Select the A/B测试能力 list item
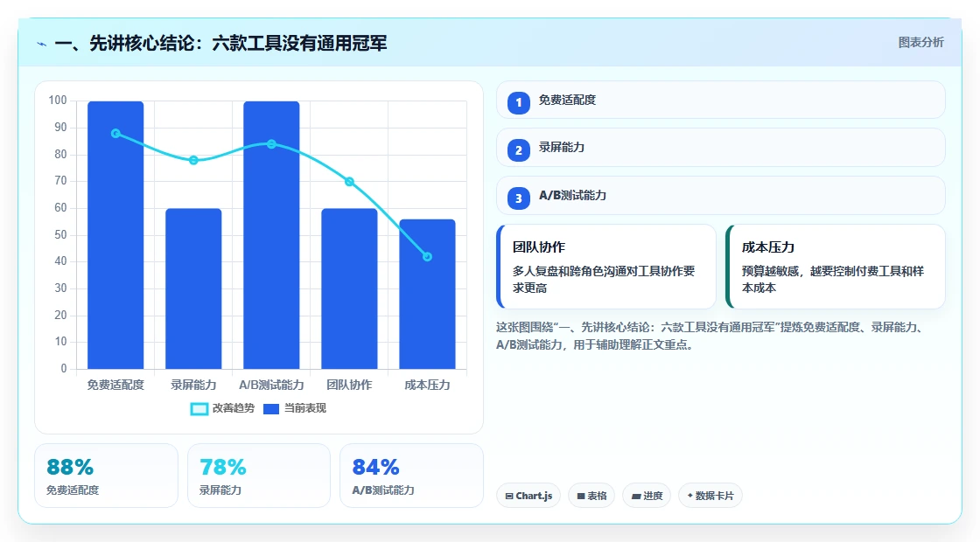Image resolution: width=980 pixels, height=542 pixels. tap(721, 196)
